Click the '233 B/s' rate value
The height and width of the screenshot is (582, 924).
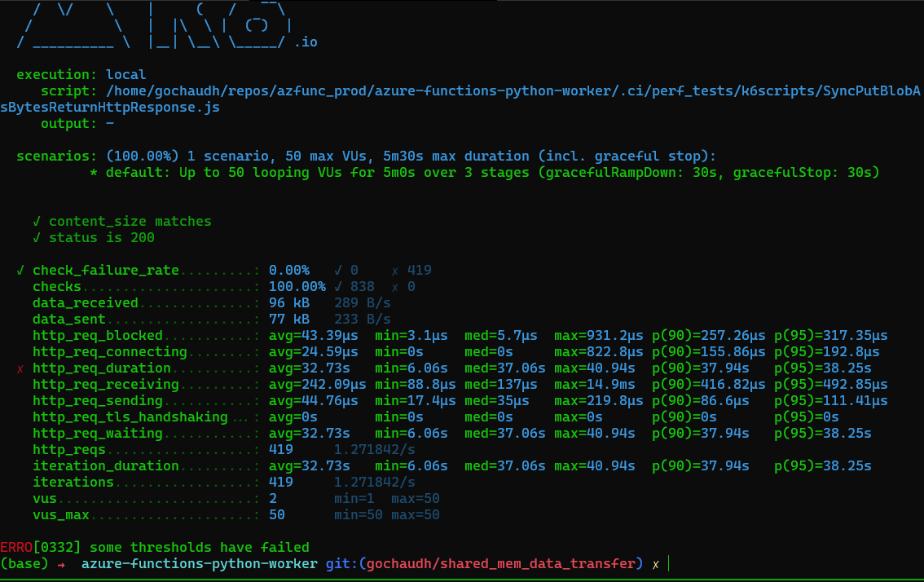tap(363, 320)
